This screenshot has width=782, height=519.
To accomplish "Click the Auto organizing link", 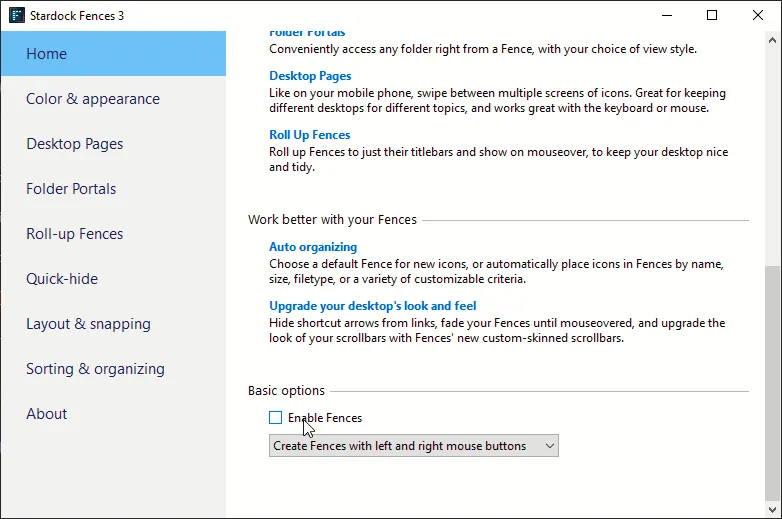I will click(x=313, y=247).
